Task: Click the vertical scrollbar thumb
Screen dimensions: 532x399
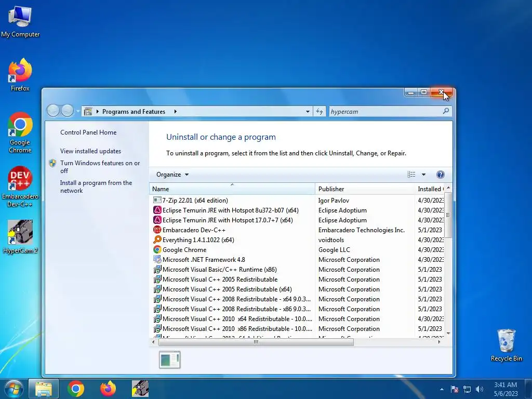Action: click(448, 215)
